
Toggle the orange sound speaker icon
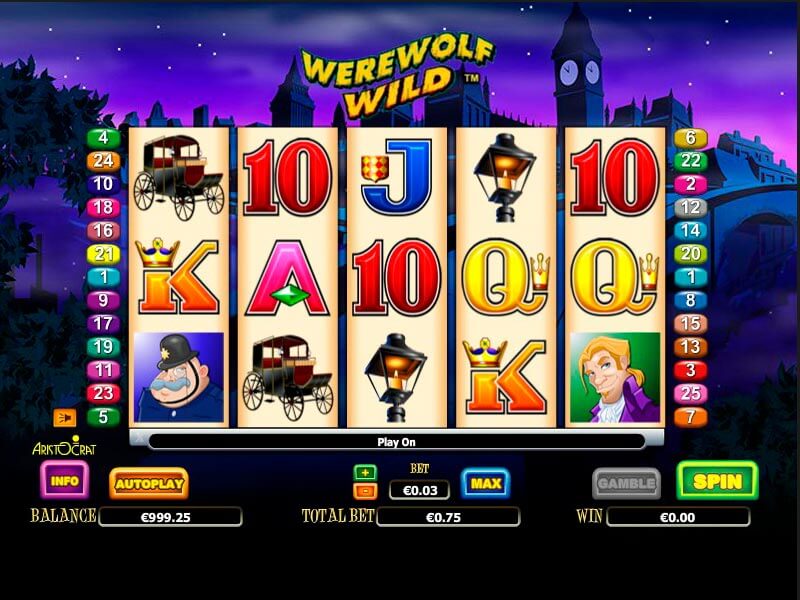click(65, 418)
